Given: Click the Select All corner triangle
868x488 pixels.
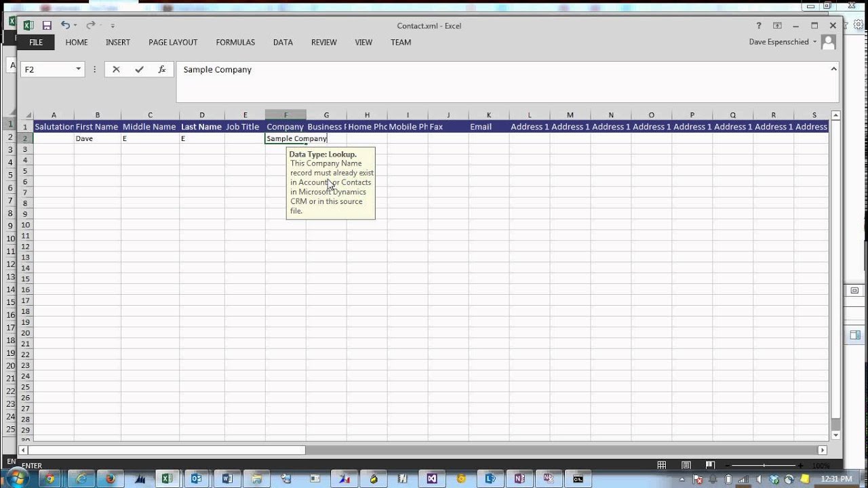Looking at the screenshot, I should pyautogui.click(x=26, y=115).
